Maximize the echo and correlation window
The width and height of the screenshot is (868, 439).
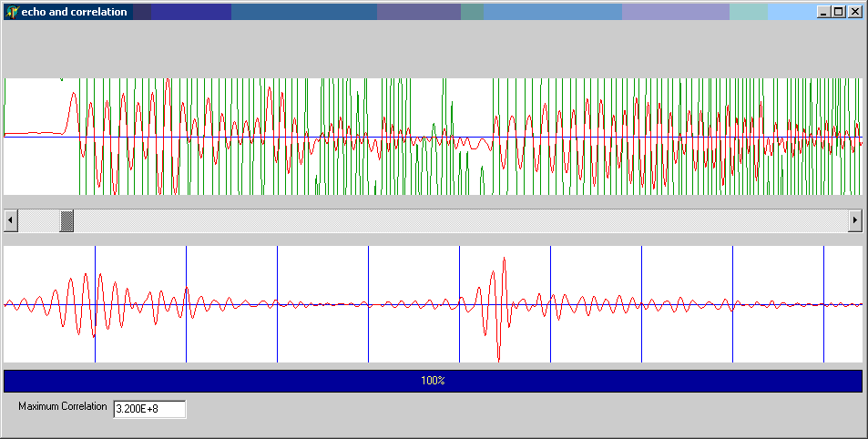[839, 12]
